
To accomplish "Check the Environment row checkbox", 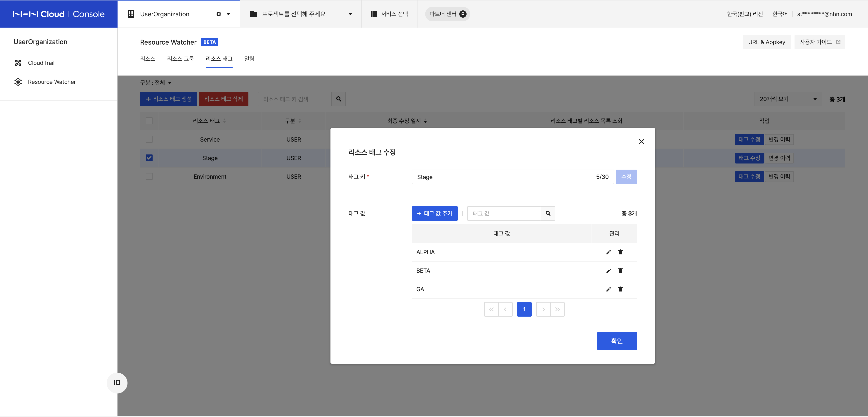I will point(149,177).
